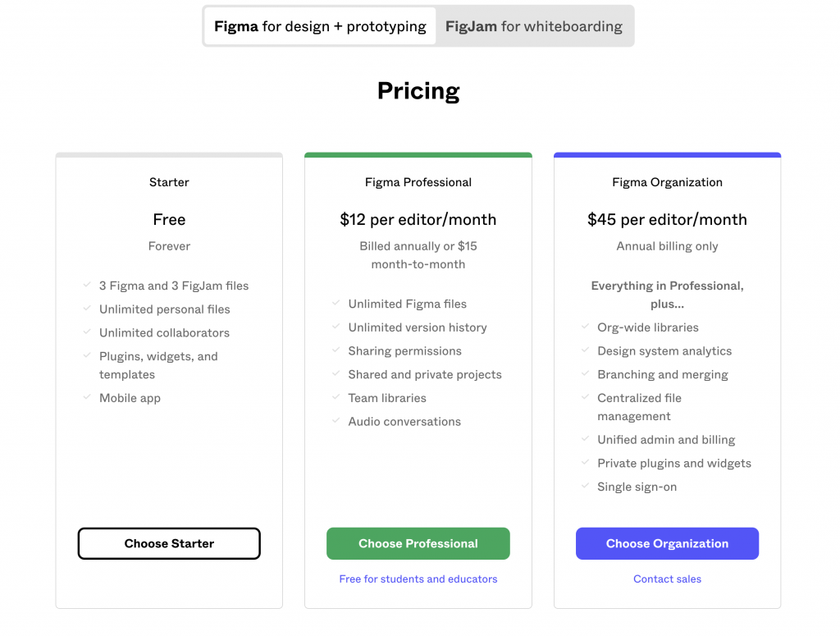Click checkmark beside Unlimited personal files

coord(87,309)
